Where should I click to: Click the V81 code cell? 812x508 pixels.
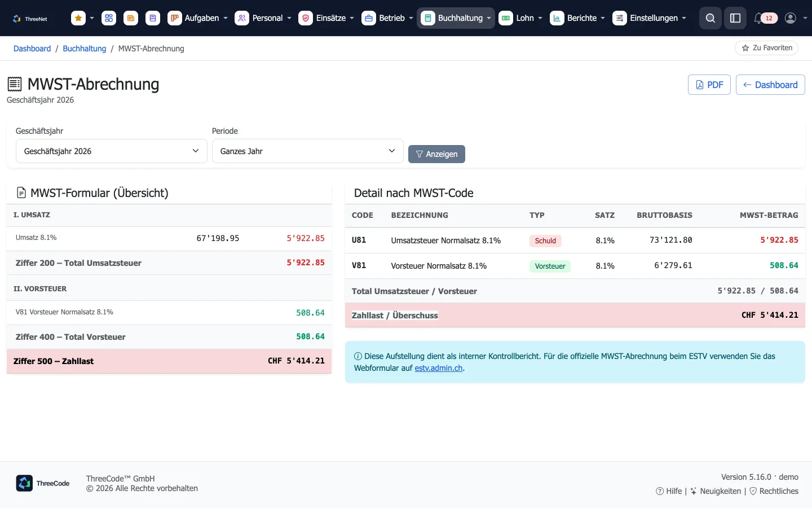[359, 265]
